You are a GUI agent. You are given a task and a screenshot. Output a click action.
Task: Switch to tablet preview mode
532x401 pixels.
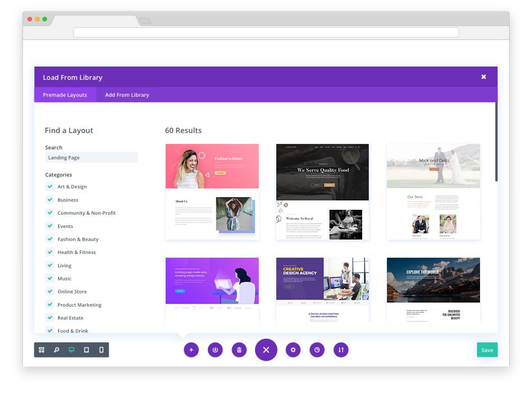tap(86, 350)
